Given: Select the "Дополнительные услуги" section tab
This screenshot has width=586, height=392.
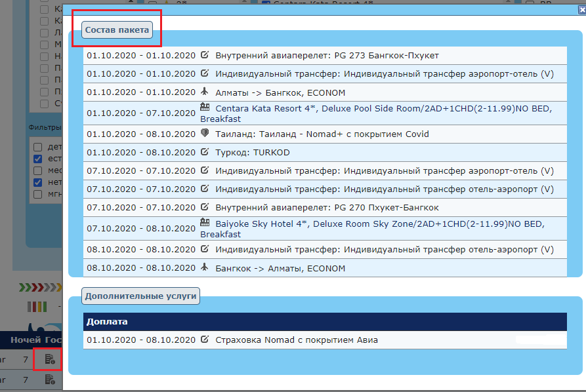Looking at the screenshot, I should pos(140,296).
